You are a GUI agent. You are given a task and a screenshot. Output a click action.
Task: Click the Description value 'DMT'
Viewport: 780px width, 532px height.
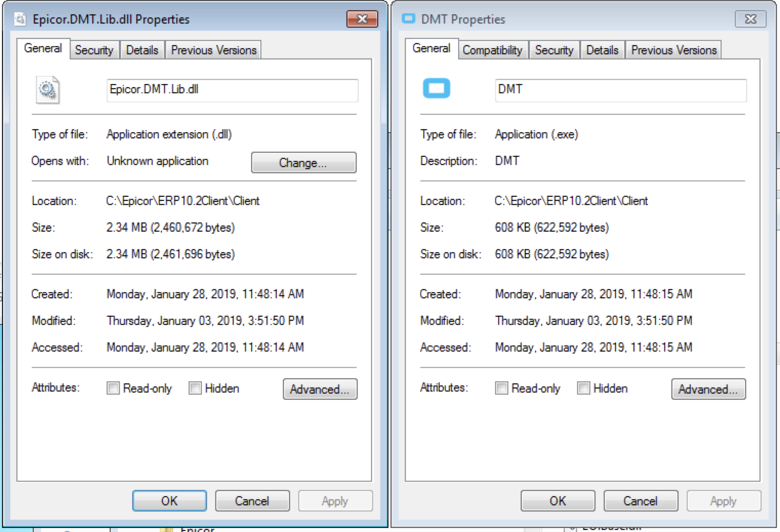click(x=507, y=161)
